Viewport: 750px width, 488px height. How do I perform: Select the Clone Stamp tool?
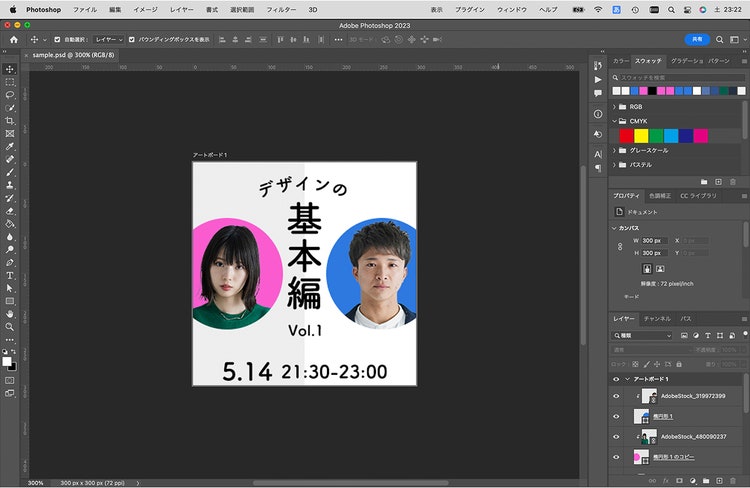[x=10, y=185]
